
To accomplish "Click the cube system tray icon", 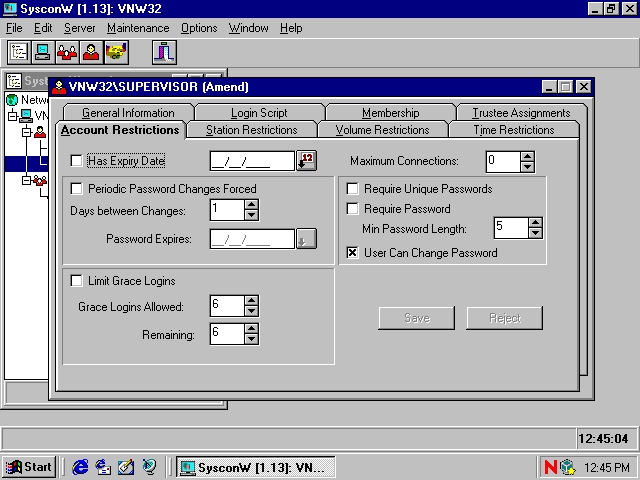I will coord(567,467).
